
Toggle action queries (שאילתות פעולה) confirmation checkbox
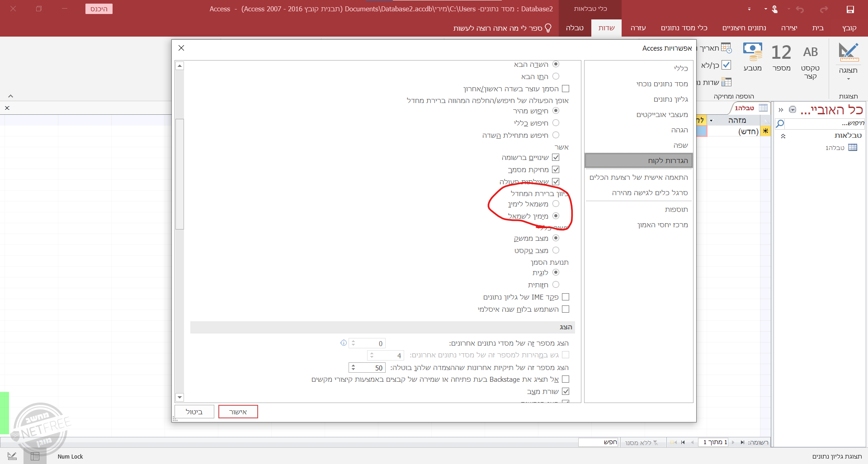[x=556, y=182]
